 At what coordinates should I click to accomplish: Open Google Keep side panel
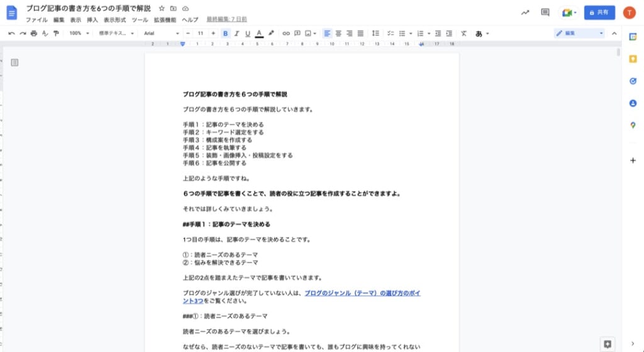pyautogui.click(x=633, y=59)
